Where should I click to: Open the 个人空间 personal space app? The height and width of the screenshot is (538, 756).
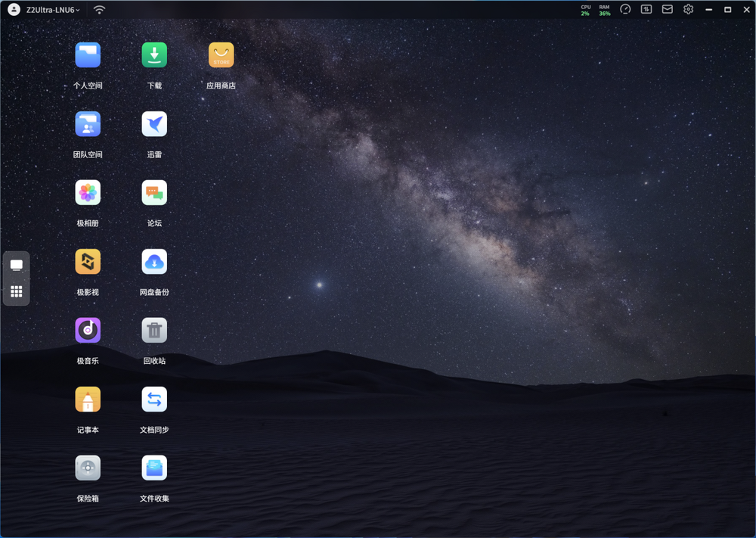tap(88, 55)
